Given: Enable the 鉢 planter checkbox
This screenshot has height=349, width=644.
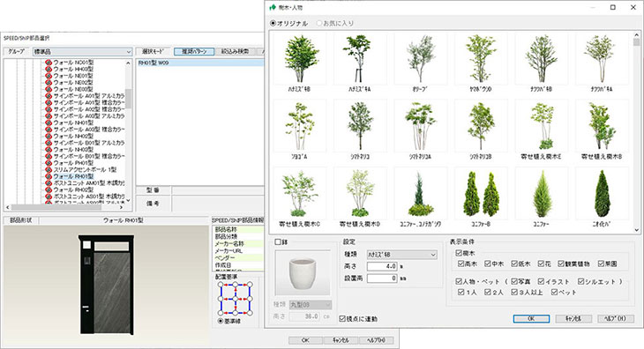Looking at the screenshot, I should click(x=278, y=242).
